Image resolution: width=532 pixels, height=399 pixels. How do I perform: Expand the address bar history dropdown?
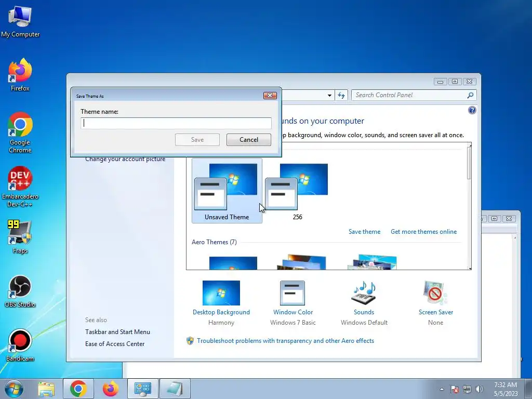pos(329,96)
